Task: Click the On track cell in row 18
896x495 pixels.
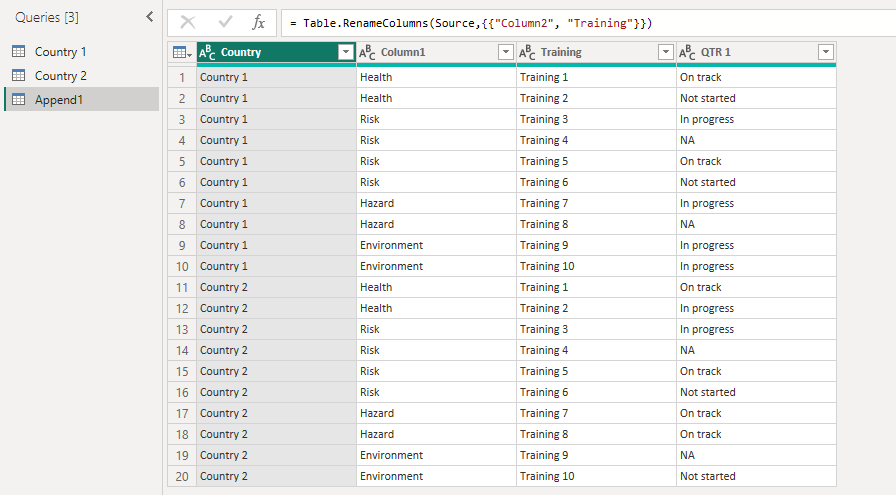Action: [x=756, y=434]
